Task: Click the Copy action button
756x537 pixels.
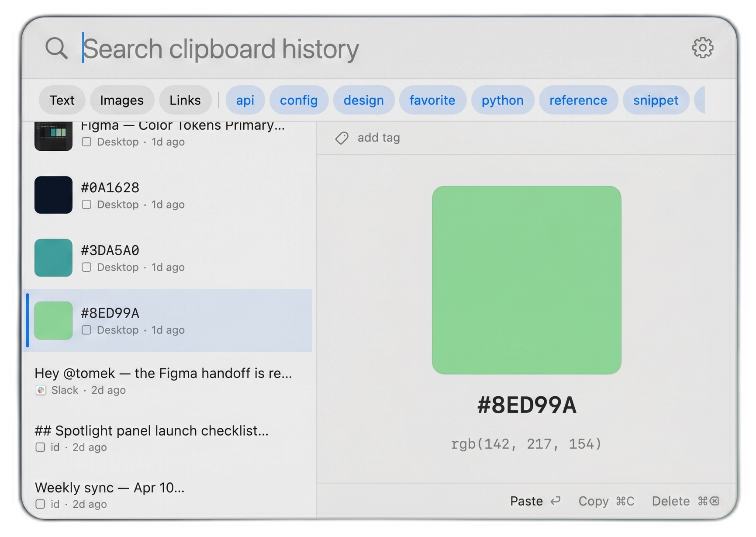Action: [x=606, y=501]
